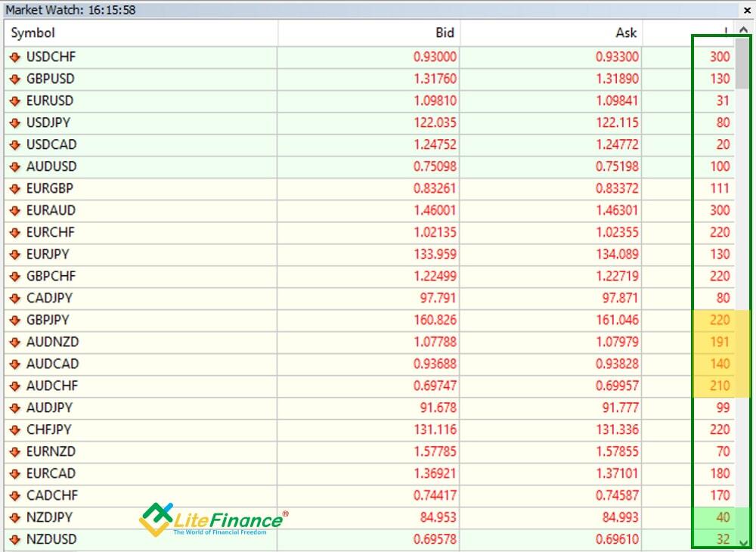Click the red arrow icon beside AUDUSD
Screen dimensions: 756x552
coord(14,166)
